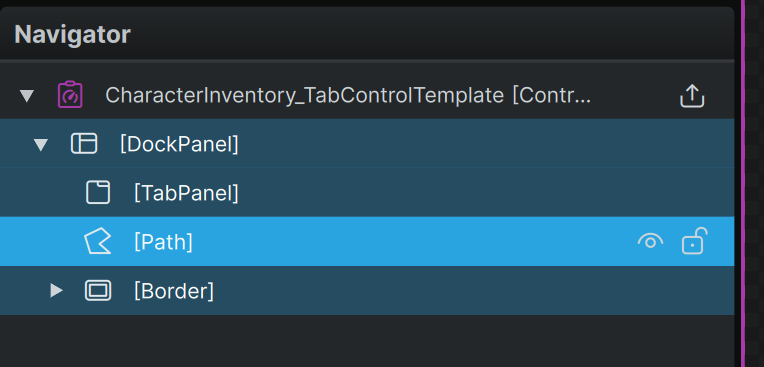The width and height of the screenshot is (764, 367).
Task: Select the [Path] label
Action: pyautogui.click(x=163, y=242)
